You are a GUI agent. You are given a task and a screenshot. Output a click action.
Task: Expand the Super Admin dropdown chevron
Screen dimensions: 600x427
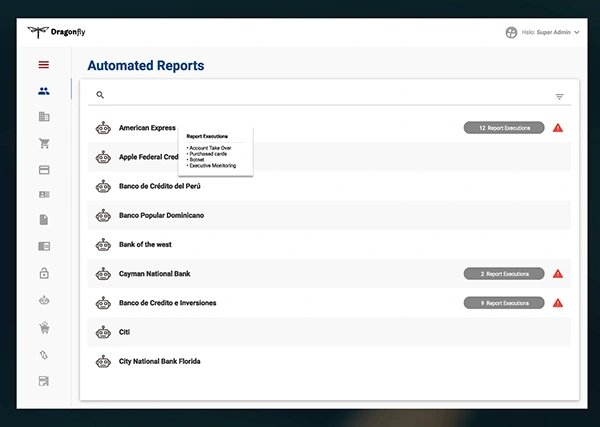(x=577, y=33)
